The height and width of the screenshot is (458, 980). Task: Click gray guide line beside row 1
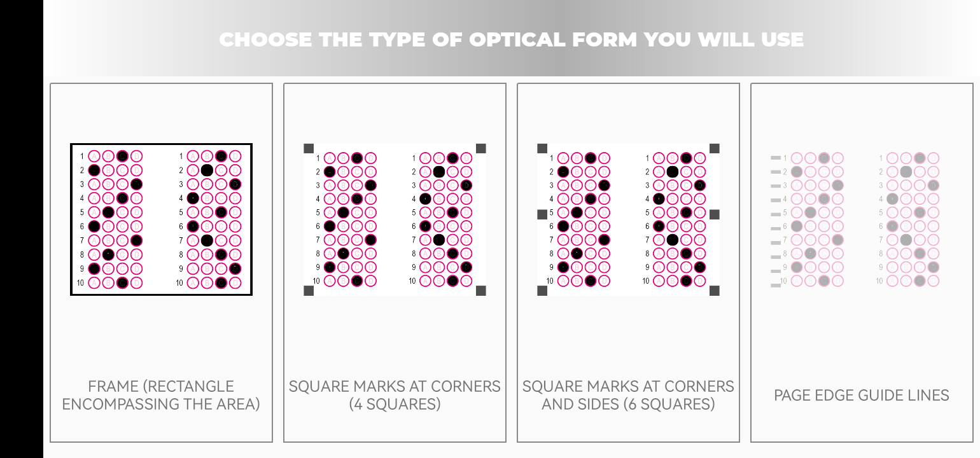coord(776,158)
